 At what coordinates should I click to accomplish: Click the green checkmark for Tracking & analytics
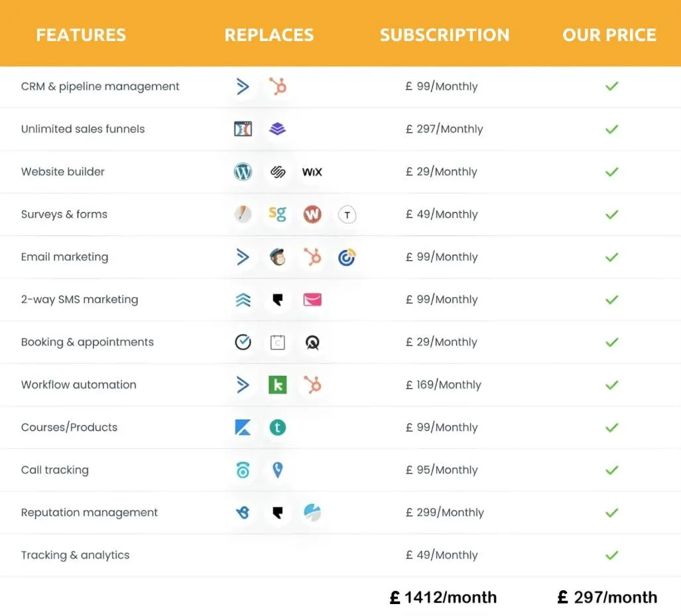tap(611, 555)
